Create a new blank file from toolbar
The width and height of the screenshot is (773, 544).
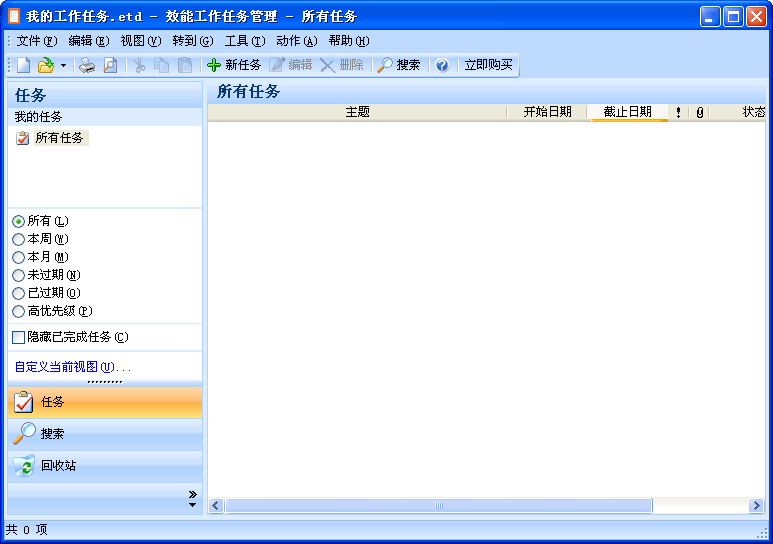(24, 65)
